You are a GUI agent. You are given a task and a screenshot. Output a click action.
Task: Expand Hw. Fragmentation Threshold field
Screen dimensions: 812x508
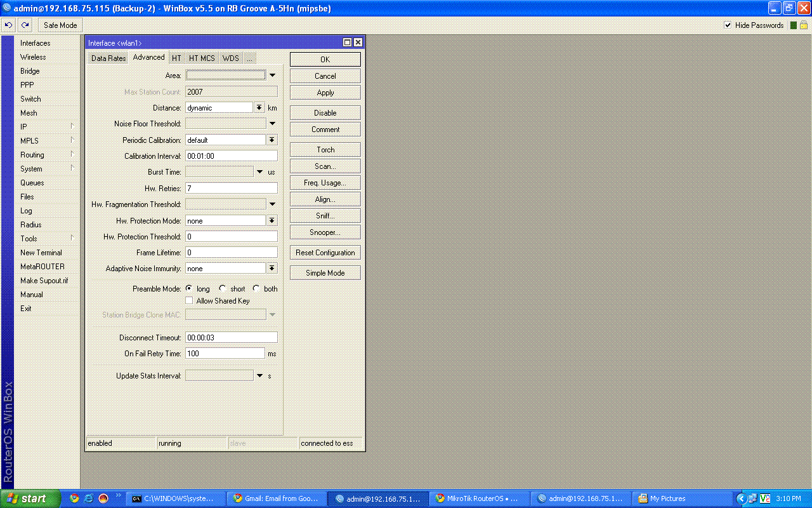click(272, 204)
